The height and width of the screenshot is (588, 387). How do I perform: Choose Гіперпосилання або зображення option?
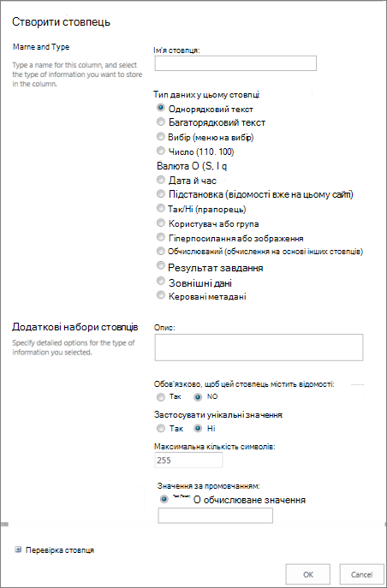(161, 237)
